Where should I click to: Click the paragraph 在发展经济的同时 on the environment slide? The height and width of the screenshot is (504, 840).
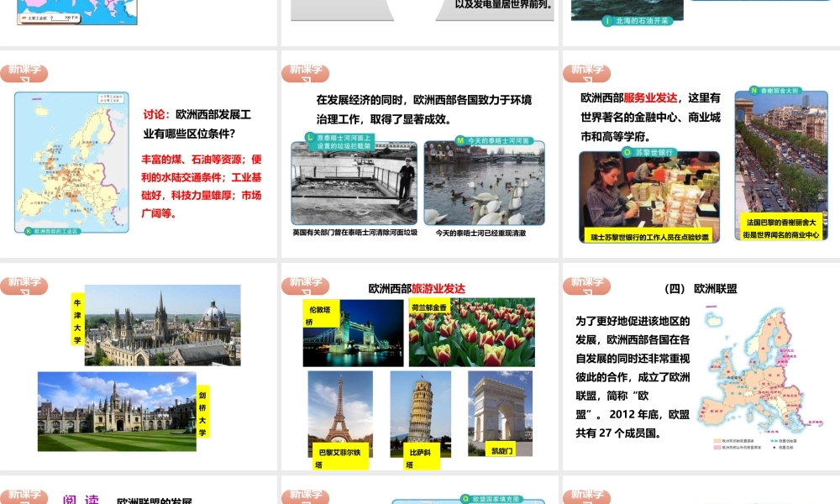point(423,109)
